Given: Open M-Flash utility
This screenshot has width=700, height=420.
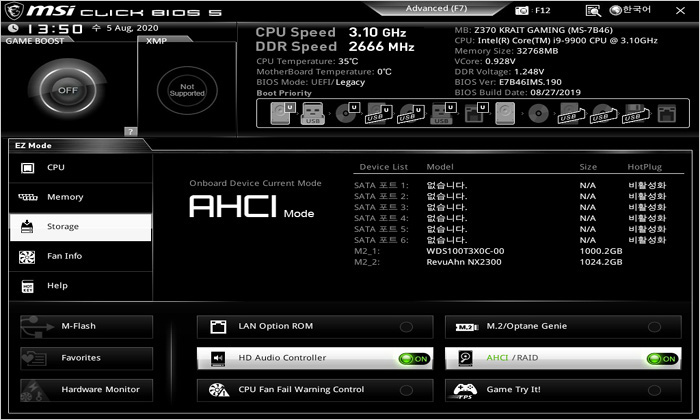Looking at the screenshot, I should tap(86, 327).
